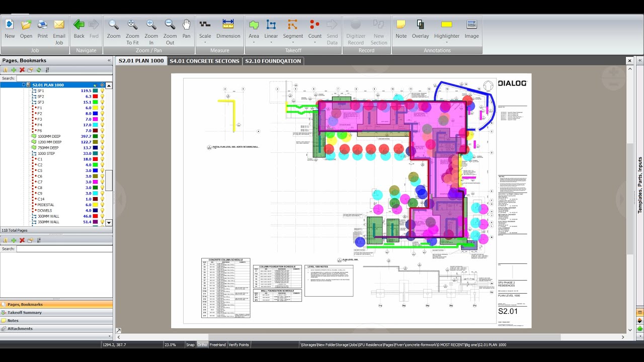Add a Note annotation

pos(401,29)
